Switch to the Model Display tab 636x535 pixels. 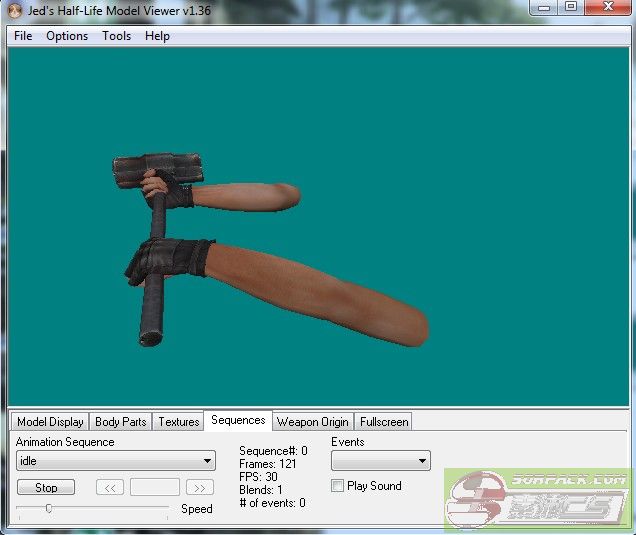pos(50,422)
